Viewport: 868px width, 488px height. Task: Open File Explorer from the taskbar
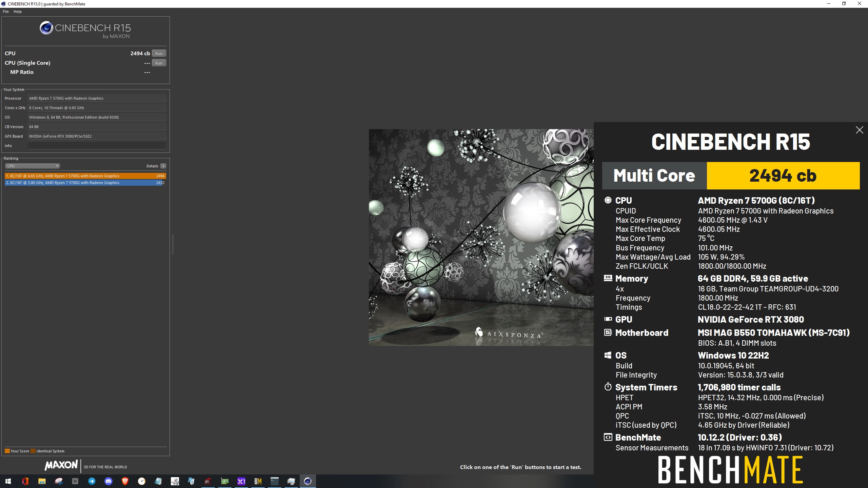[x=42, y=481]
